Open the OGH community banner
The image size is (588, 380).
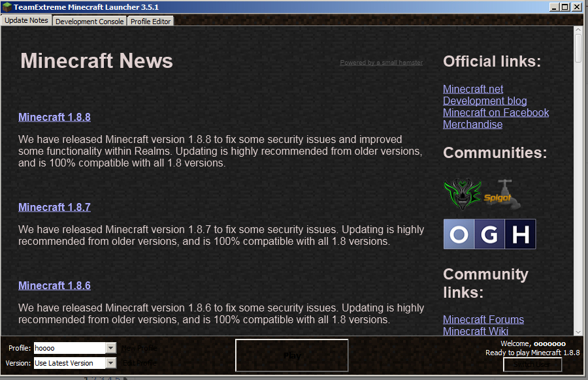point(489,234)
